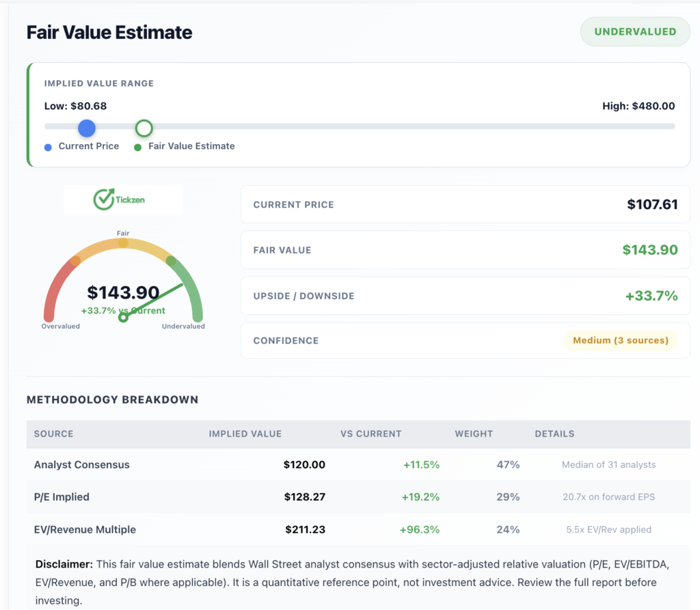Click the UPSIDE / DOWNSIDE row label
Viewport: 700px width, 610px height.
point(304,296)
